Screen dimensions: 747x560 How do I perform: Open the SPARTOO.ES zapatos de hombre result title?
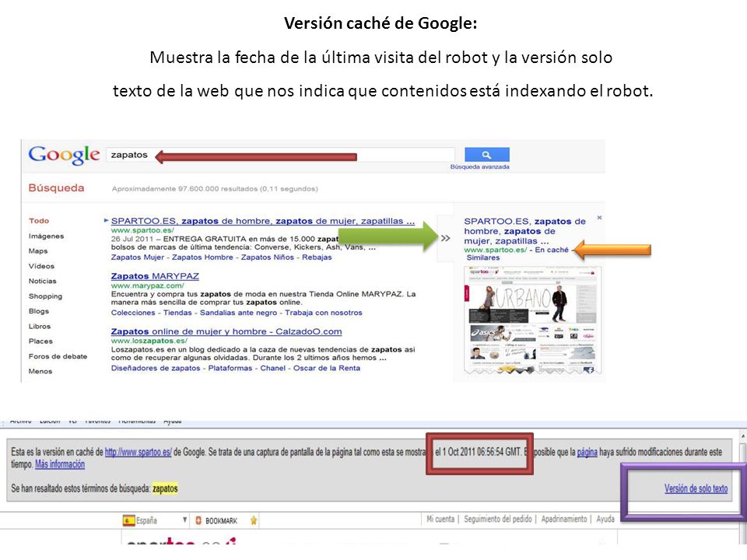point(262,221)
